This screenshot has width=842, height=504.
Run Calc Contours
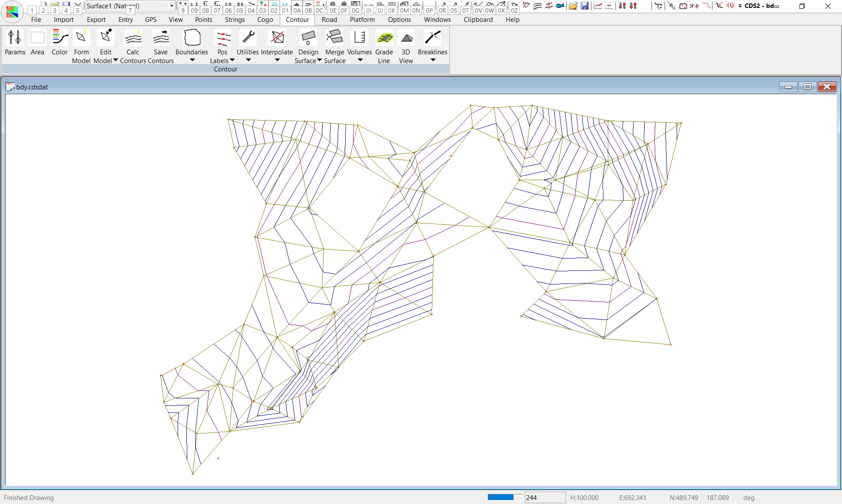(133, 38)
